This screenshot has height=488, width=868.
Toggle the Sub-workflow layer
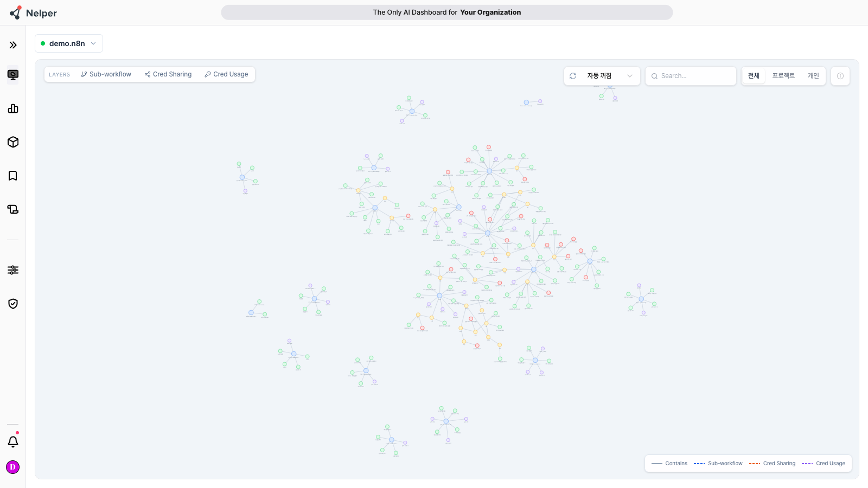coord(106,74)
